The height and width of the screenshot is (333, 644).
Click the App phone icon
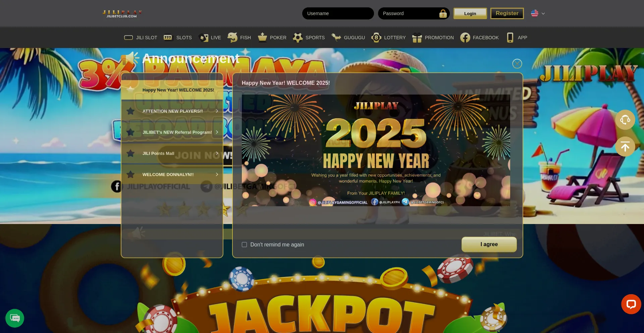510,38
